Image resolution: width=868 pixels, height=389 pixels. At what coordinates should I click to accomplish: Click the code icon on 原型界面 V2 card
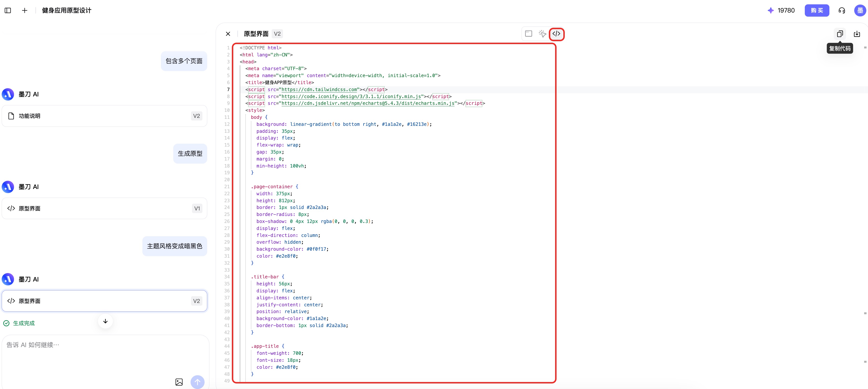11,301
